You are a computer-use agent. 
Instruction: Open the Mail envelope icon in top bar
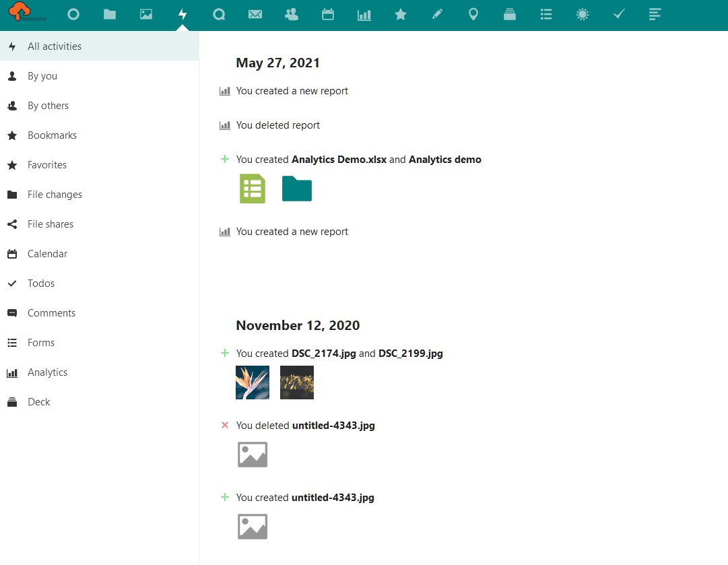tap(255, 14)
